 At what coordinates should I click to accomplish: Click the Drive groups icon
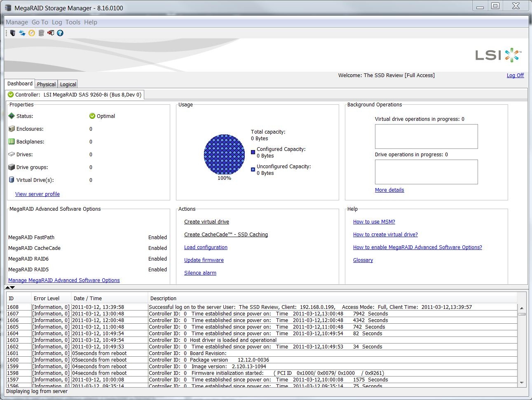12,167
